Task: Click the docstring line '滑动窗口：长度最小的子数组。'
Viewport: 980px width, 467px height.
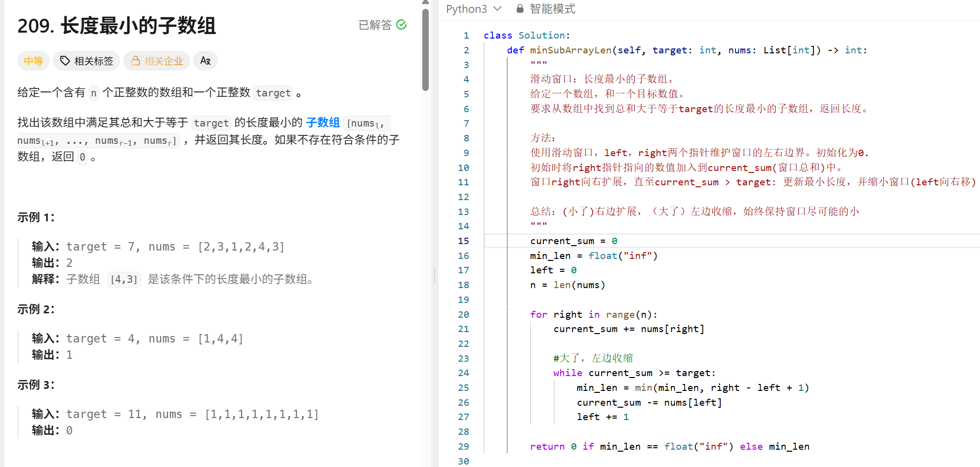Action: click(x=603, y=79)
